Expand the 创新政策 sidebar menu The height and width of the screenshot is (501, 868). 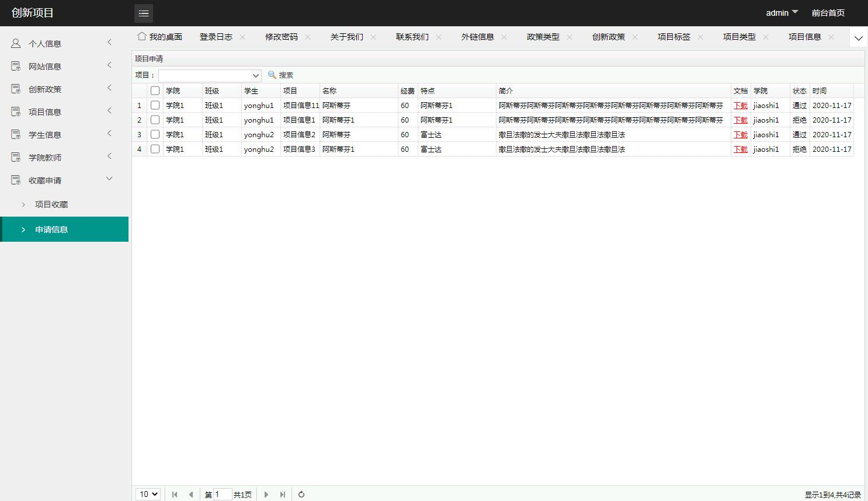pos(109,88)
